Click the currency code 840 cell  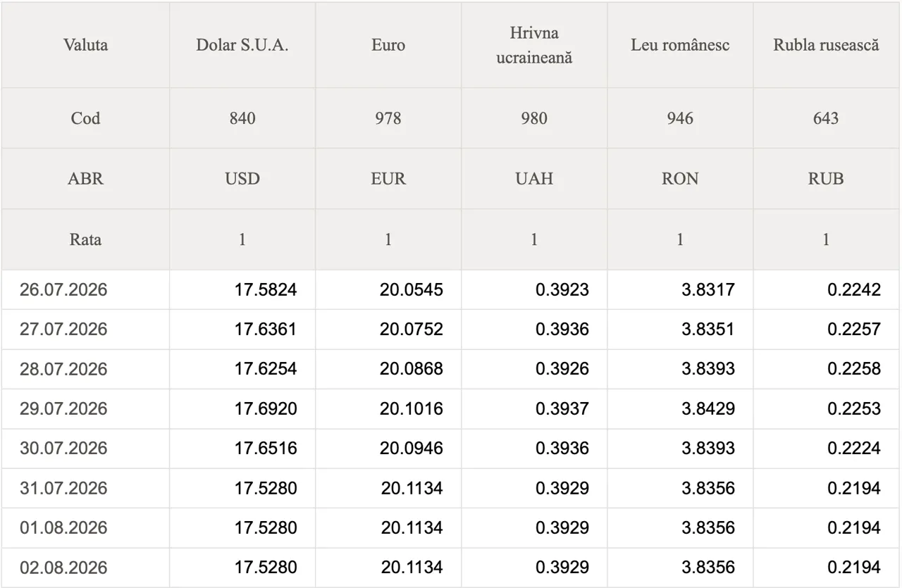[242, 118]
